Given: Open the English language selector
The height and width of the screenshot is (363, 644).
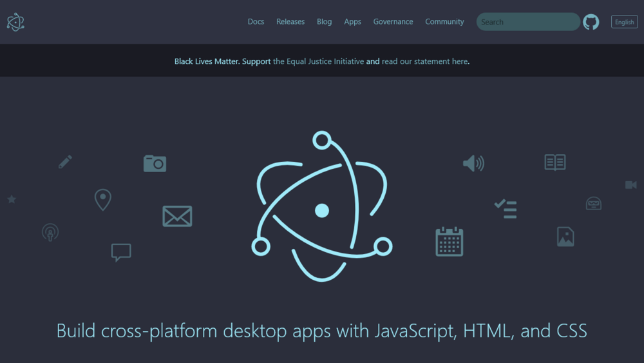Looking at the screenshot, I should point(624,22).
